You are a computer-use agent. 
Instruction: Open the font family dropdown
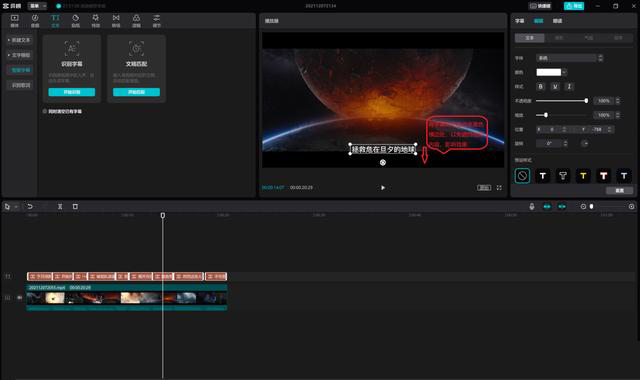pyautogui.click(x=569, y=58)
